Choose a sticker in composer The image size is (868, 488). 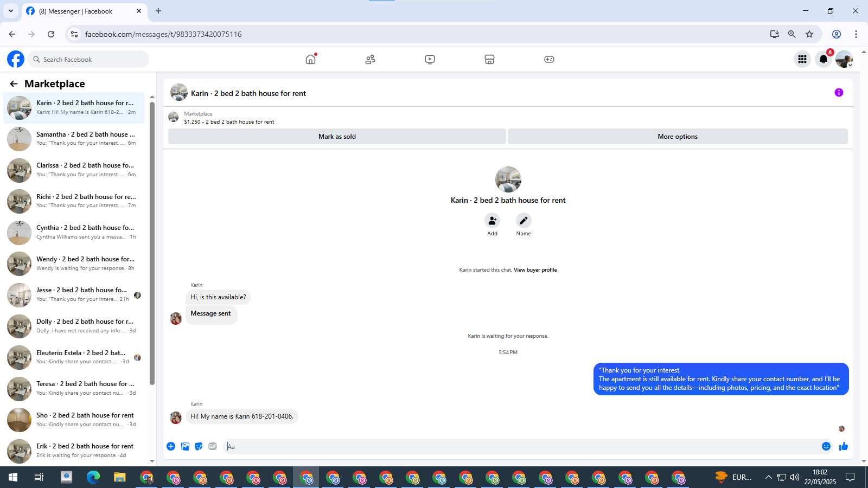[199, 446]
